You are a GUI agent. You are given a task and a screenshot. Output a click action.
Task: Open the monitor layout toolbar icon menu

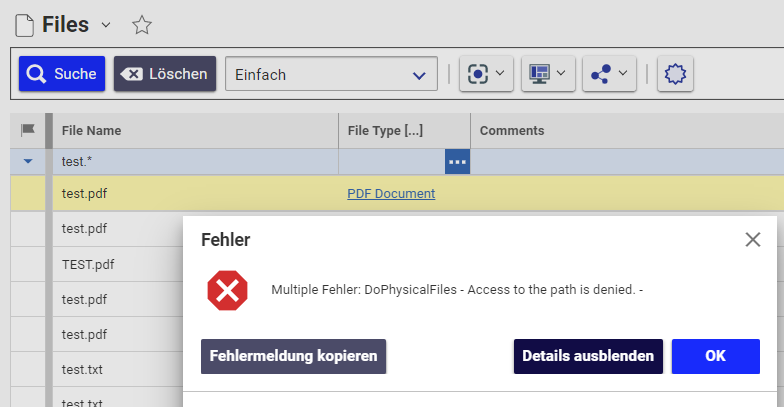click(x=548, y=74)
